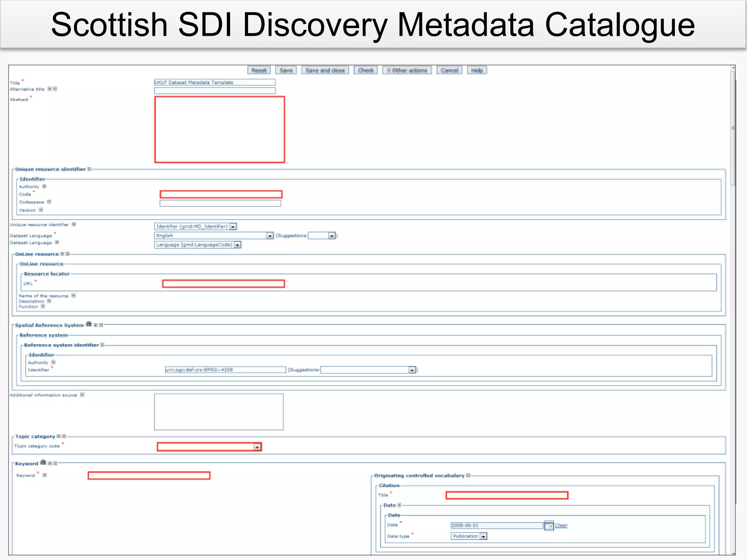The height and width of the screenshot is (560, 747).
Task: Edit the 2008-06-01 date field
Action: tap(497, 525)
